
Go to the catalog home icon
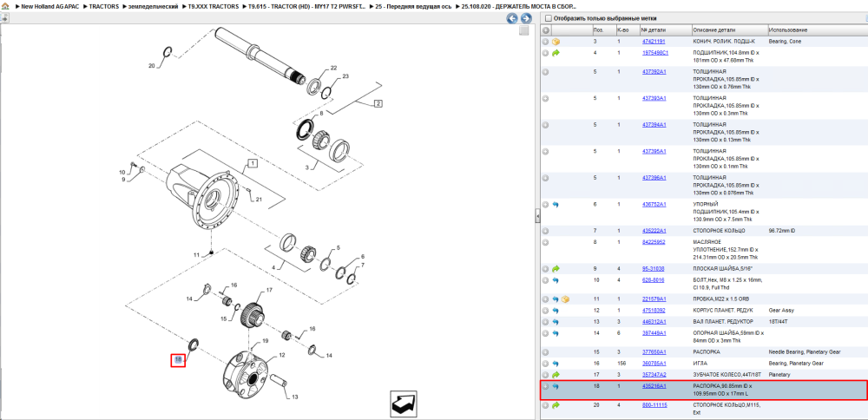[x=5, y=6]
